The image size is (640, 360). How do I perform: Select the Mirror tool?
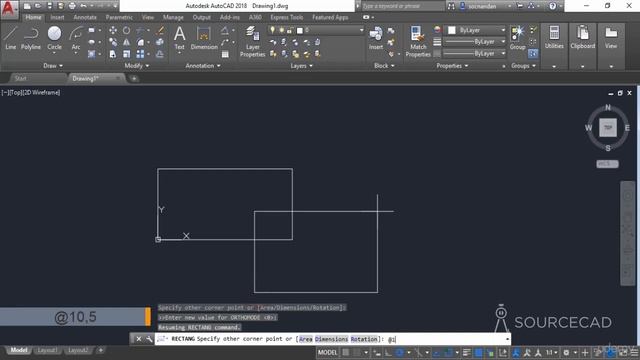coord(127,42)
